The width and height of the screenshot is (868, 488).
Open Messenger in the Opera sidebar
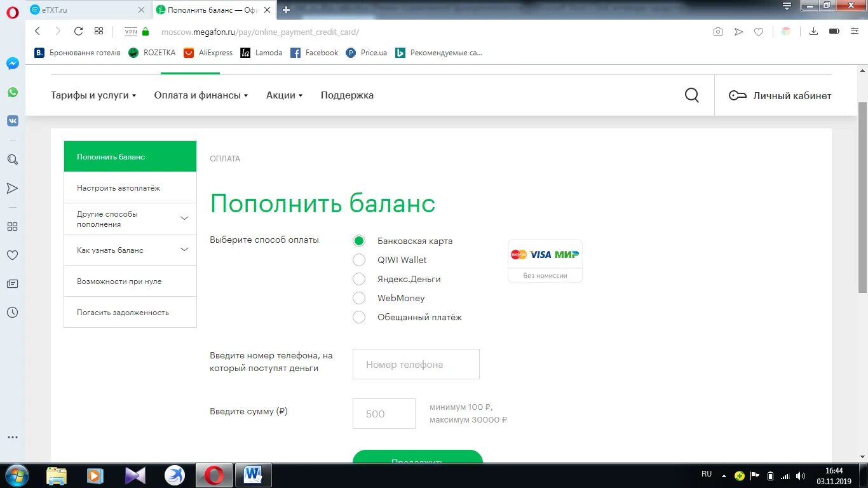pyautogui.click(x=13, y=64)
